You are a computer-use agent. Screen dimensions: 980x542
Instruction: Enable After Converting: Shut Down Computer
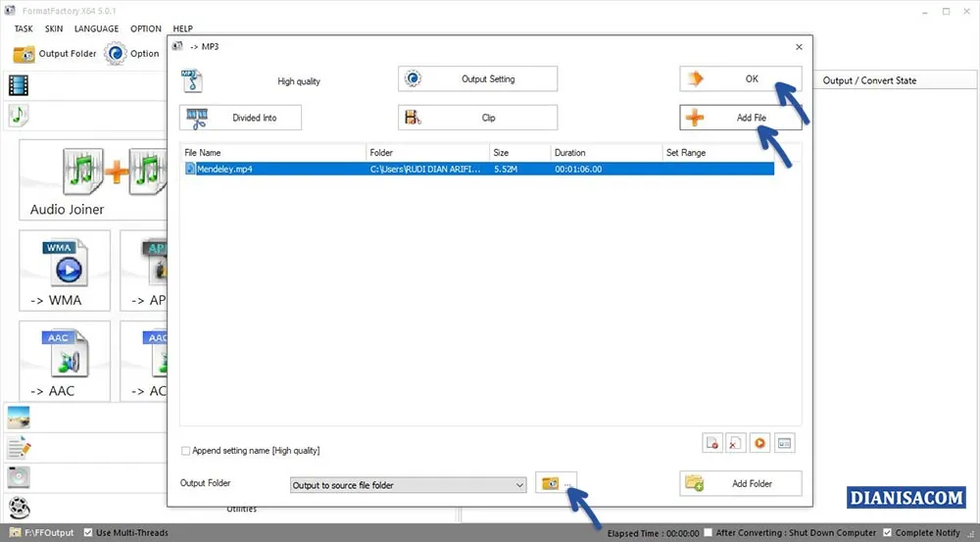708,532
